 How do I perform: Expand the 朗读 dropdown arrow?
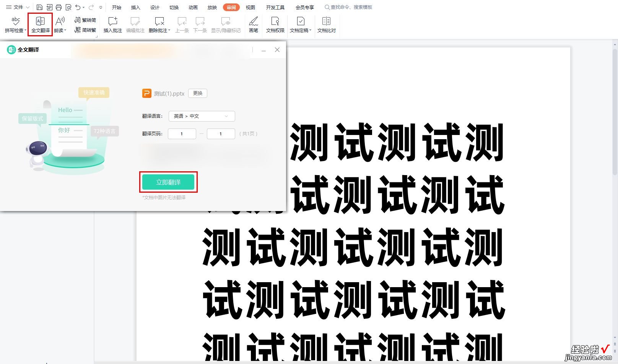pyautogui.click(x=65, y=31)
